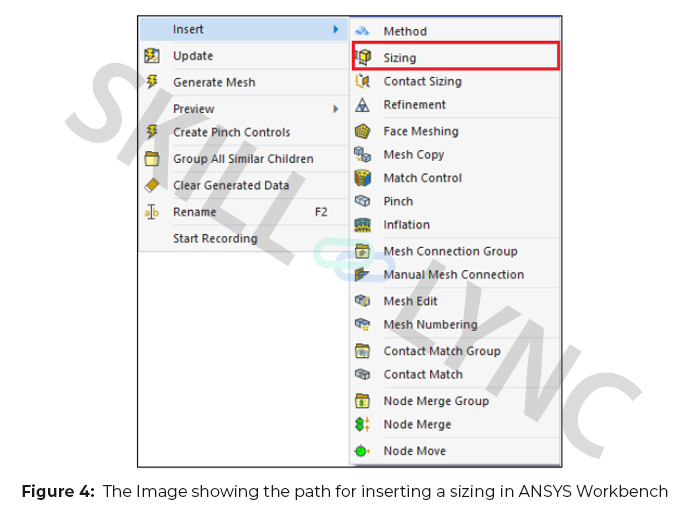This screenshot has height=514, width=700.
Task: Select the Rename entry
Action: pyautogui.click(x=244, y=212)
